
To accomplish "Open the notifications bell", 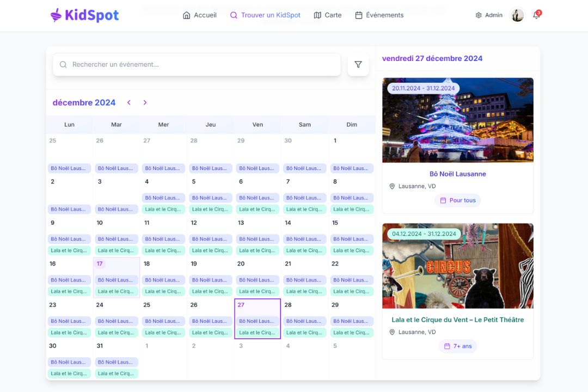I will [x=536, y=15].
